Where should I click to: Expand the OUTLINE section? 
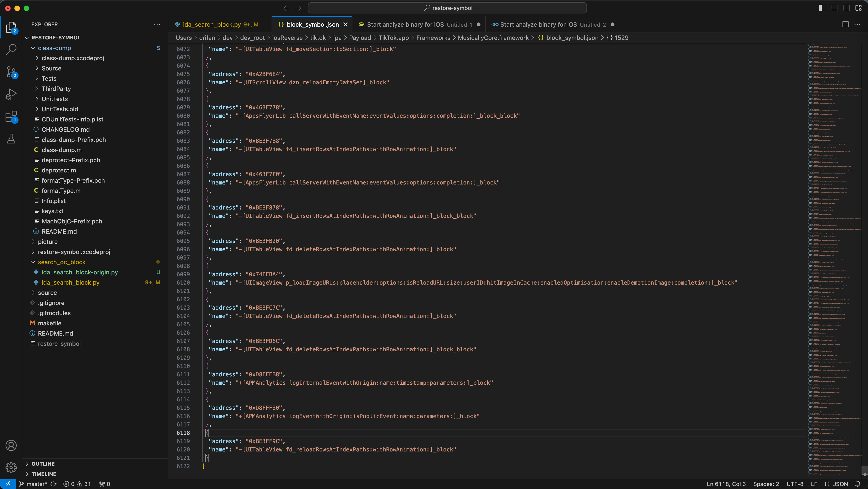point(95,464)
